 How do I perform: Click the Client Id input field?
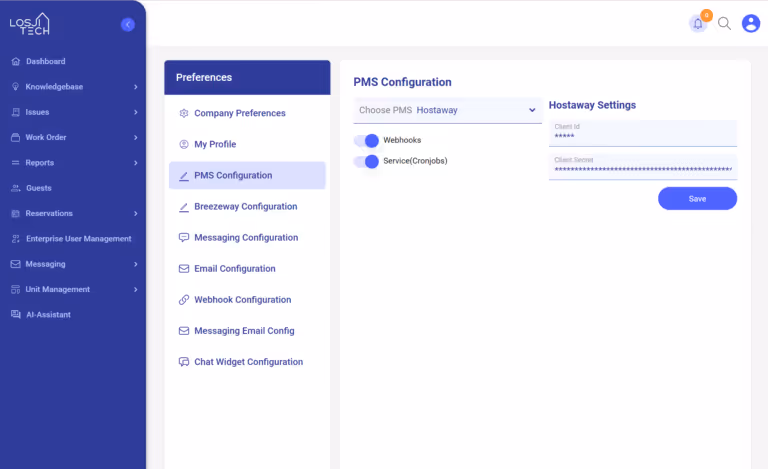click(643, 133)
